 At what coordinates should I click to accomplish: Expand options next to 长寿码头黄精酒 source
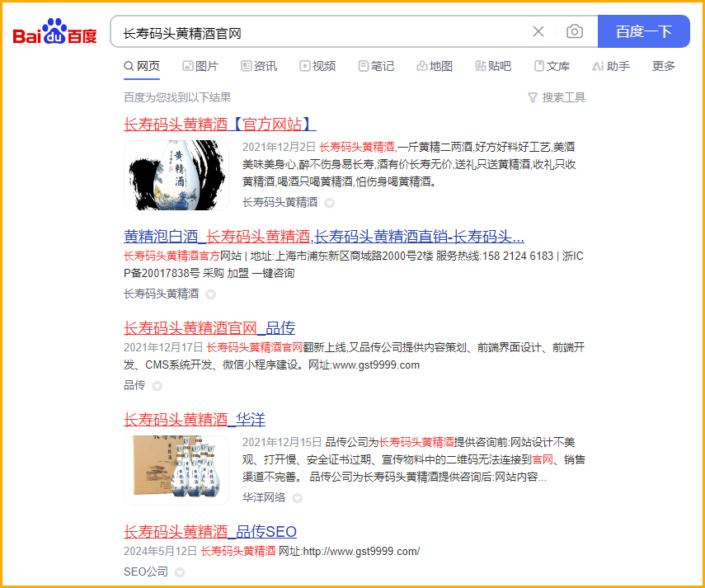[x=329, y=202]
